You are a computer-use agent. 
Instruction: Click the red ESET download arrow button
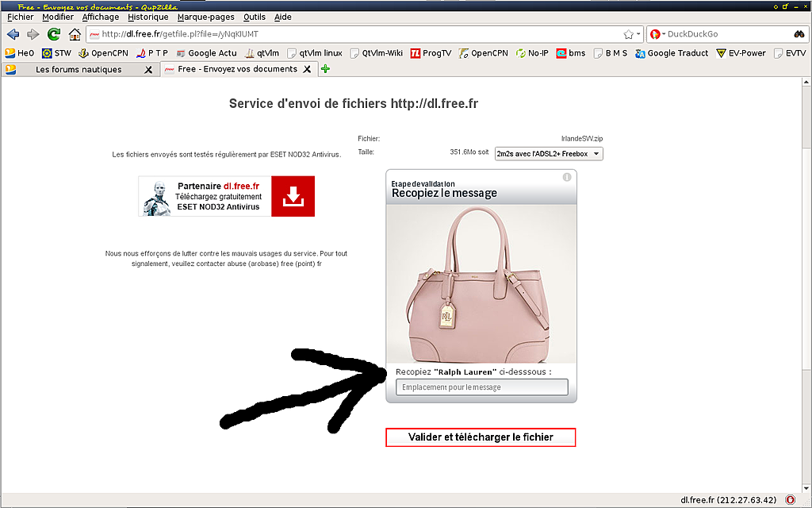(x=293, y=196)
